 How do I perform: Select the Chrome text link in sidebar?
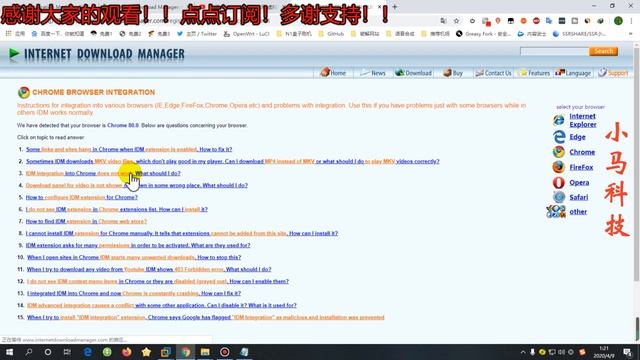coord(582,152)
